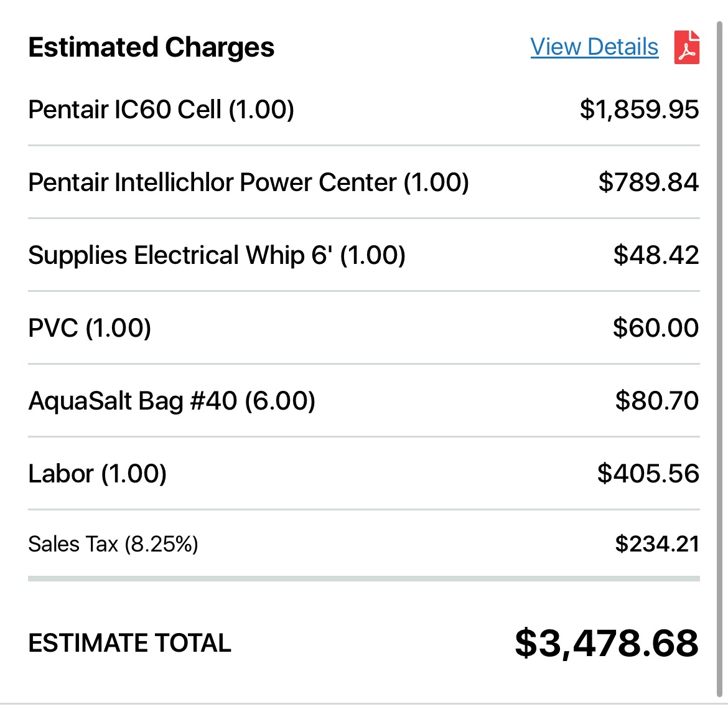Click the $80.70 charge amount
Image resolution: width=728 pixels, height=709 pixels.
657,401
